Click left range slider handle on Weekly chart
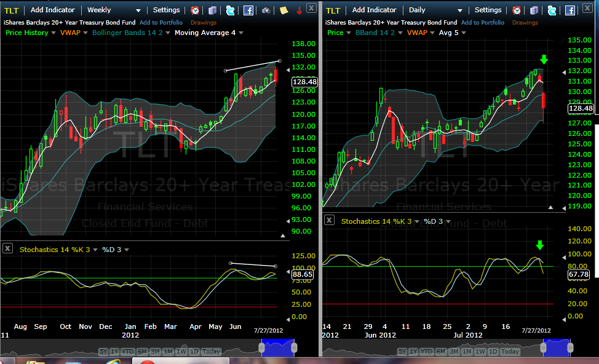The width and height of the screenshot is (599, 364). 262,347
